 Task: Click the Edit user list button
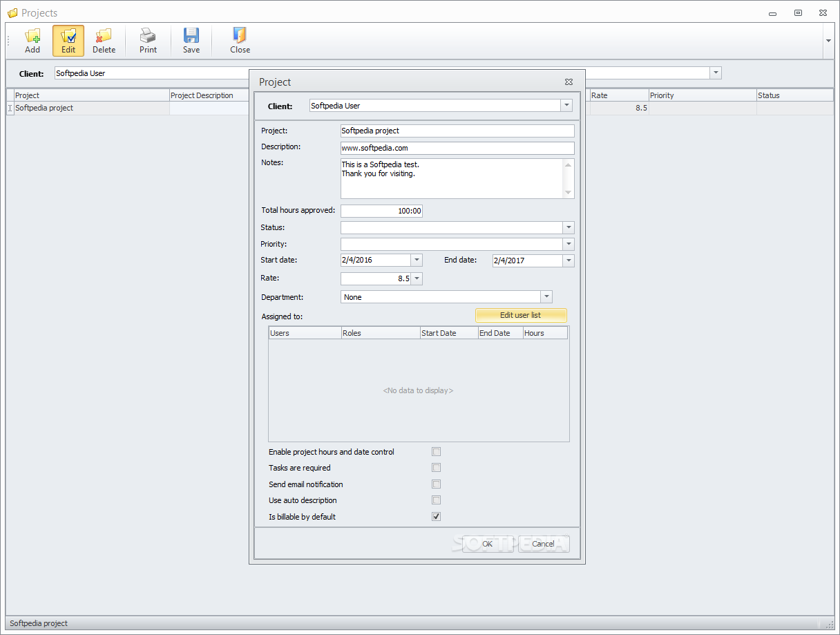521,315
